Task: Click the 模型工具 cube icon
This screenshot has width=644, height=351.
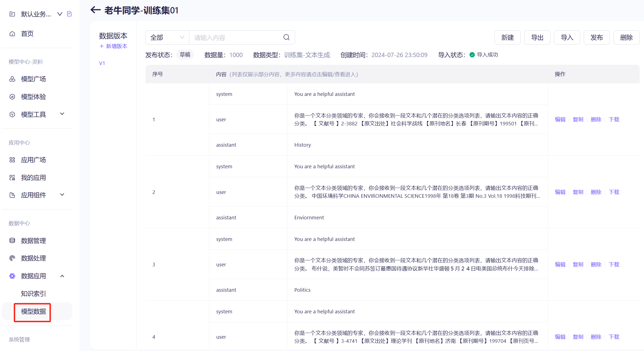Action: (x=12, y=114)
